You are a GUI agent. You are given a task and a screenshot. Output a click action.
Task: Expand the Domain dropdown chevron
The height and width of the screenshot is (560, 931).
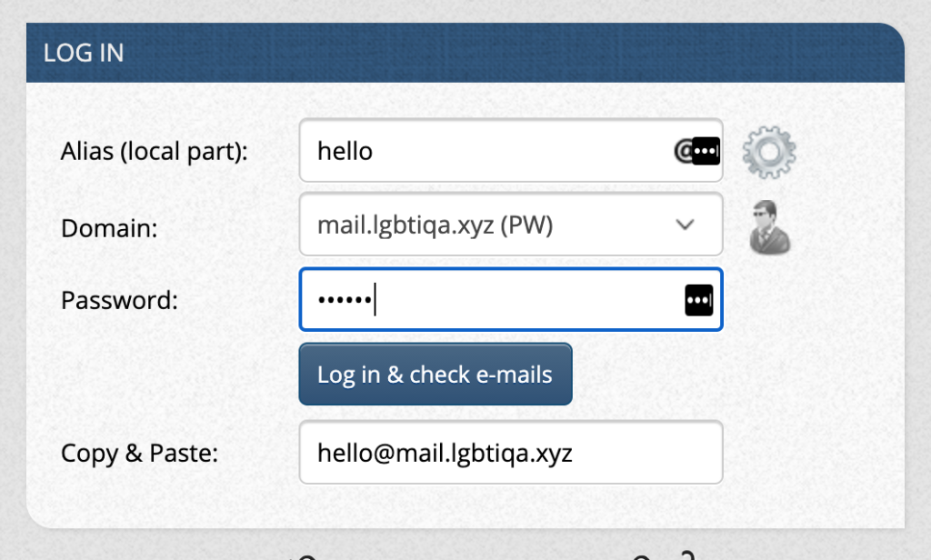(x=685, y=225)
